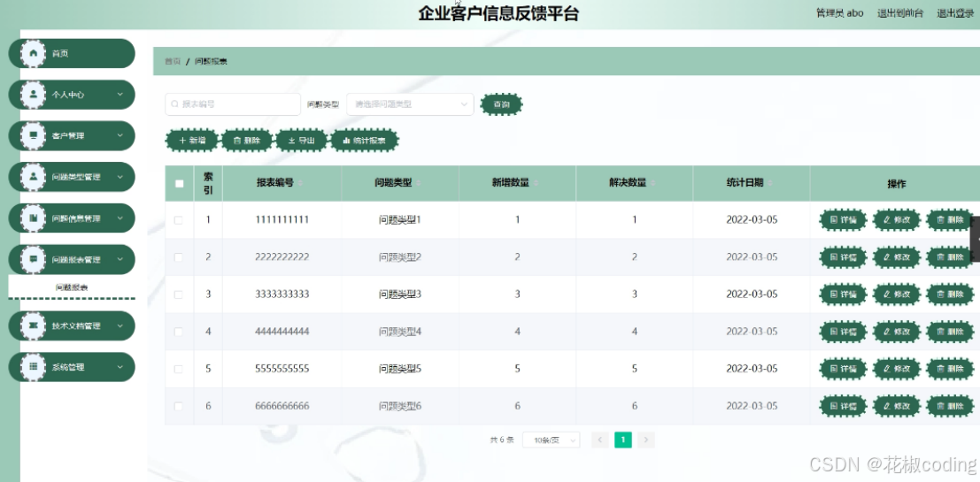Click the 删除 button in the toolbar

coord(247,141)
